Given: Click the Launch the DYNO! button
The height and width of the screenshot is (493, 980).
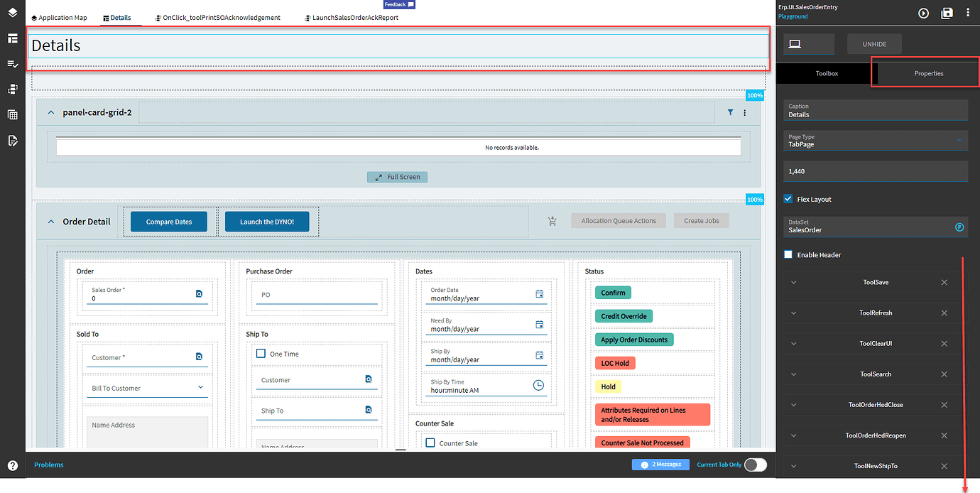Looking at the screenshot, I should click(267, 221).
